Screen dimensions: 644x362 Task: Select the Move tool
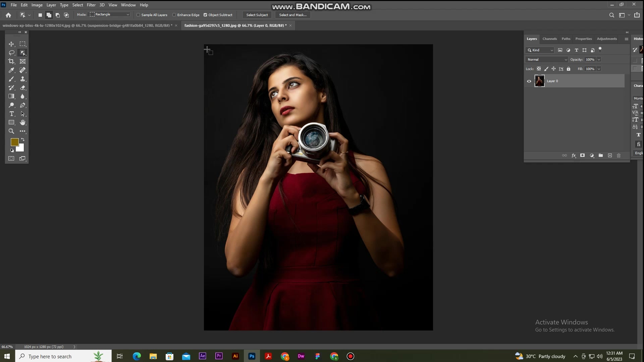[11, 44]
